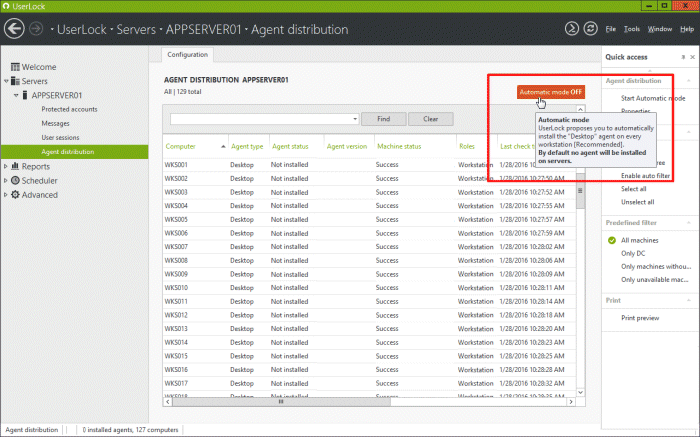Switch to the Configuration tab
The height and width of the screenshot is (437, 700).
188,55
